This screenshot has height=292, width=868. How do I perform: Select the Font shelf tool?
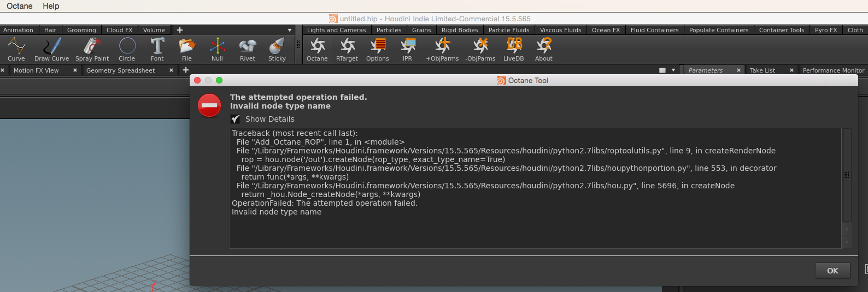[x=157, y=49]
